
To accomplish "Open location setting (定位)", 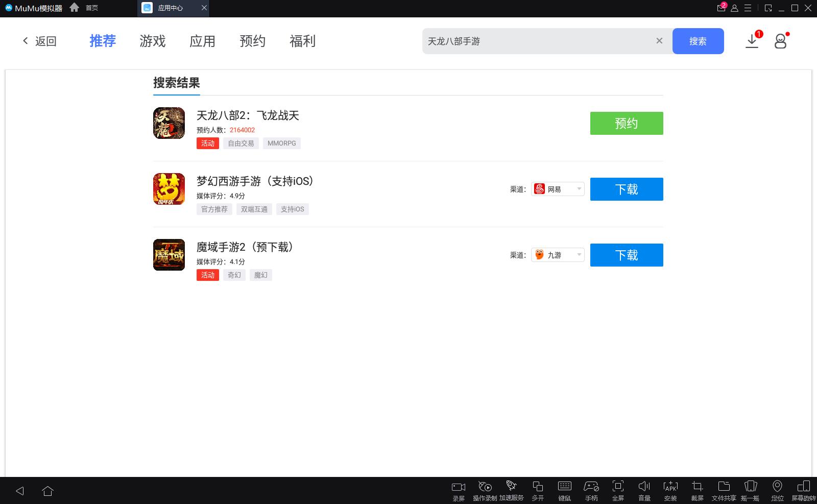I will click(x=777, y=491).
